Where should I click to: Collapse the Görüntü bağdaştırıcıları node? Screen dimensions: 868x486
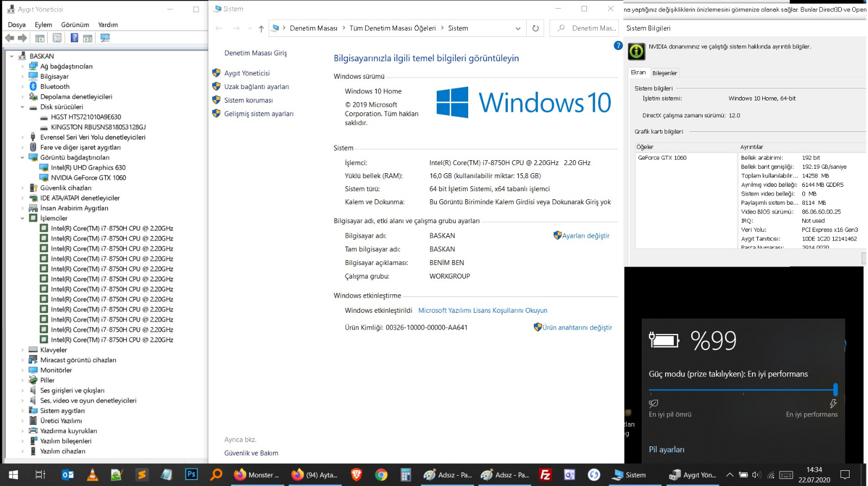click(x=22, y=157)
